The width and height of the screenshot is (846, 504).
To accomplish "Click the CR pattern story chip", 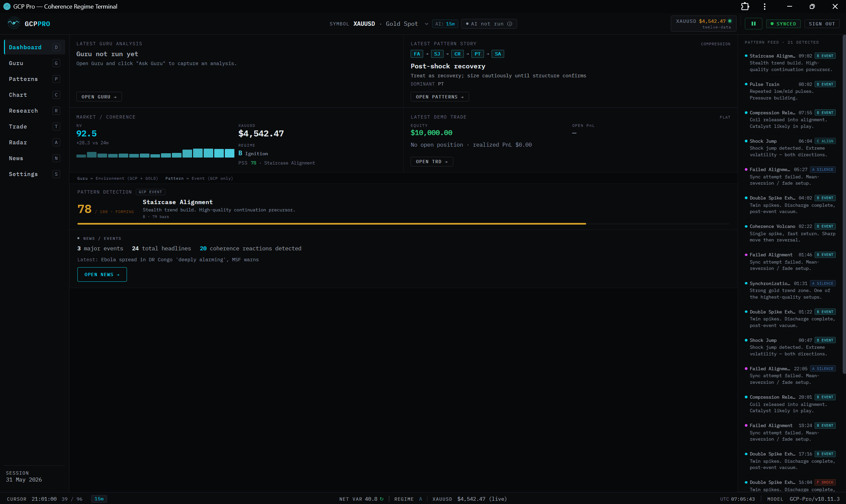I will click(458, 54).
